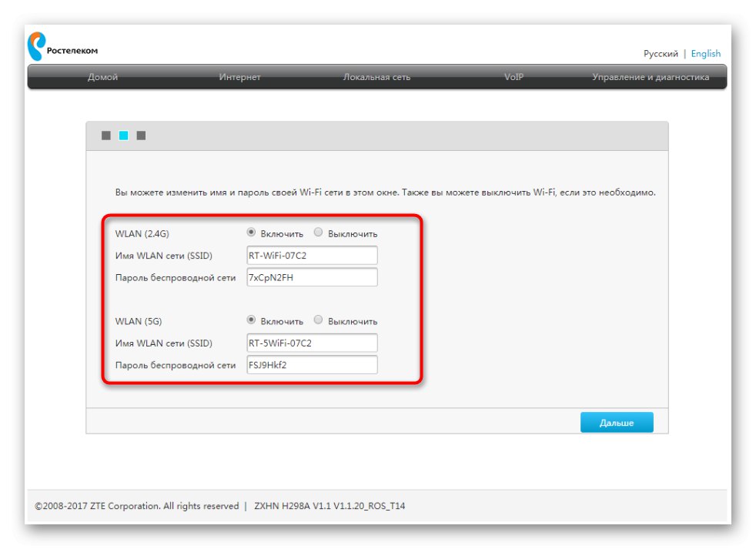Image resolution: width=756 pixels, height=549 pixels.
Task: Select the first gray wizard step square
Action: 106,136
